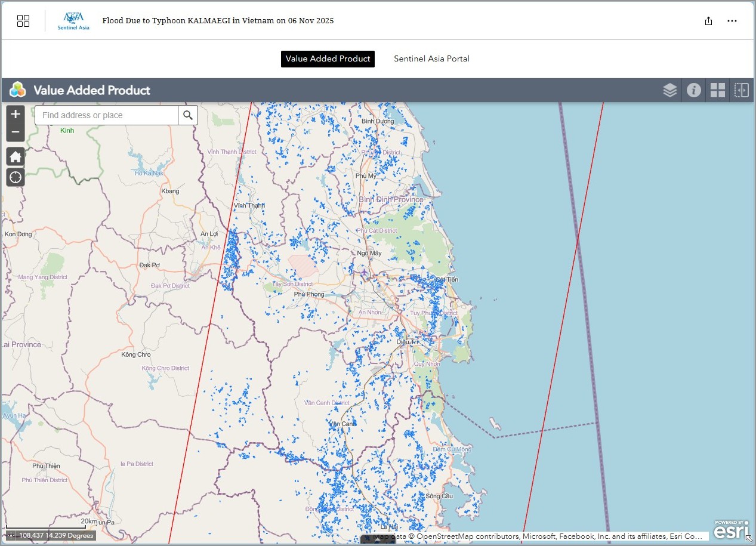Viewport: 756px width, 546px height.
Task: Share the dashboard via share icon
Action: click(x=708, y=21)
